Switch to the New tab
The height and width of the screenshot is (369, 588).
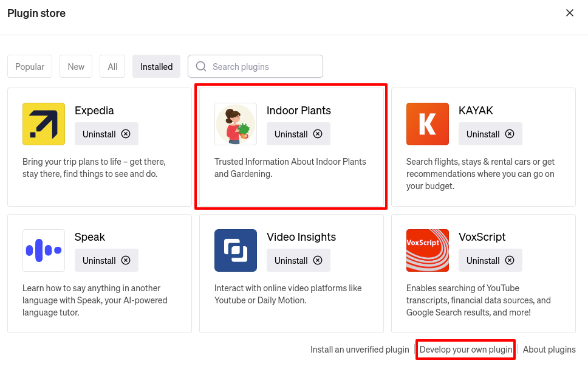pos(76,67)
